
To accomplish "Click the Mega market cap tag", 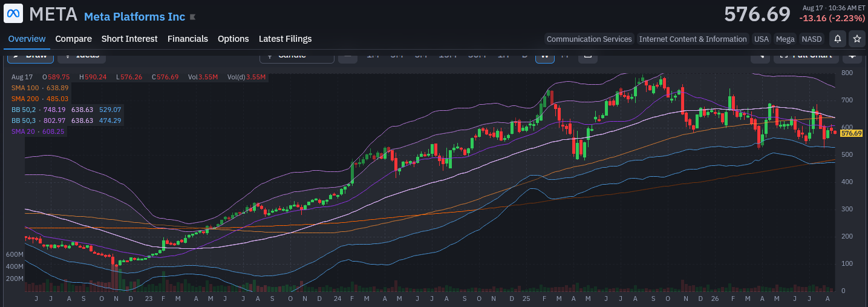I will [785, 39].
